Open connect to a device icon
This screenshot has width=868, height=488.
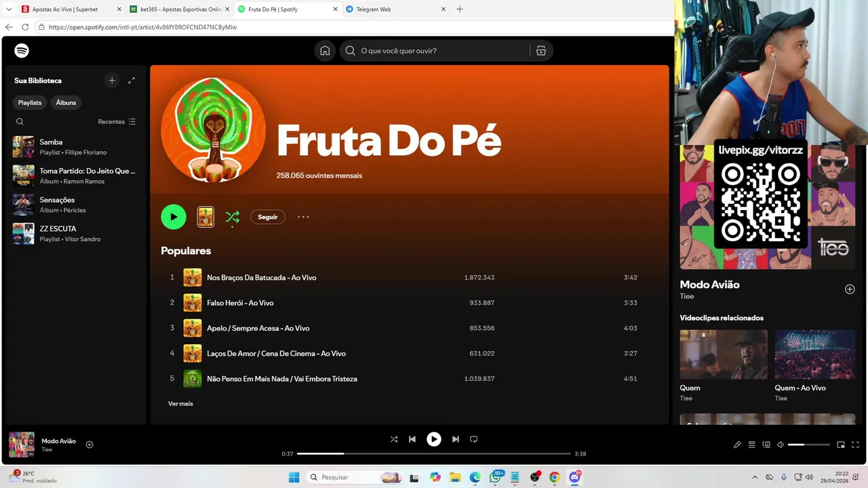pyautogui.click(x=766, y=445)
